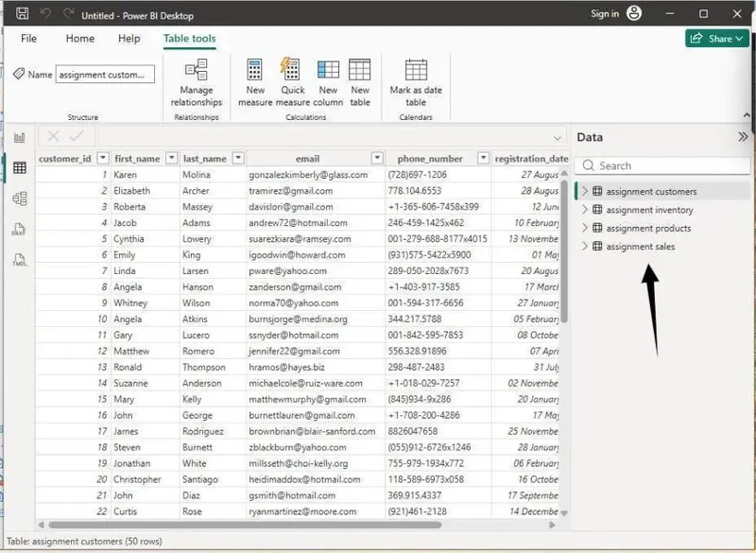Viewport: 756px width, 553px height.
Task: Click the Share button
Action: point(717,39)
